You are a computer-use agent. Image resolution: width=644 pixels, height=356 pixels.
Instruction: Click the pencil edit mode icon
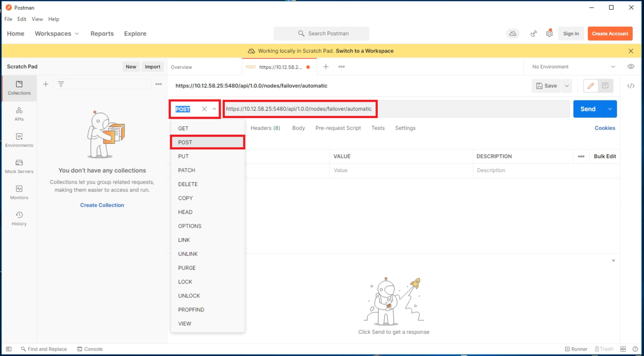point(590,86)
